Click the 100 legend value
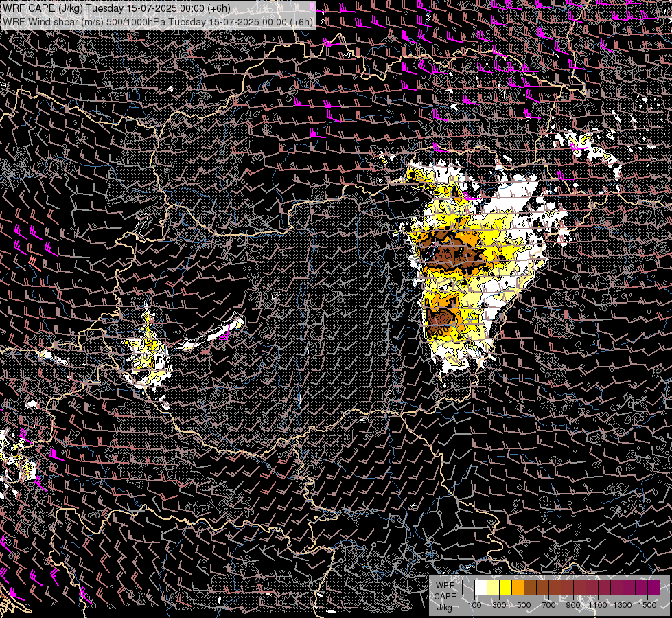Viewport: 672px width, 618px height. [x=474, y=605]
